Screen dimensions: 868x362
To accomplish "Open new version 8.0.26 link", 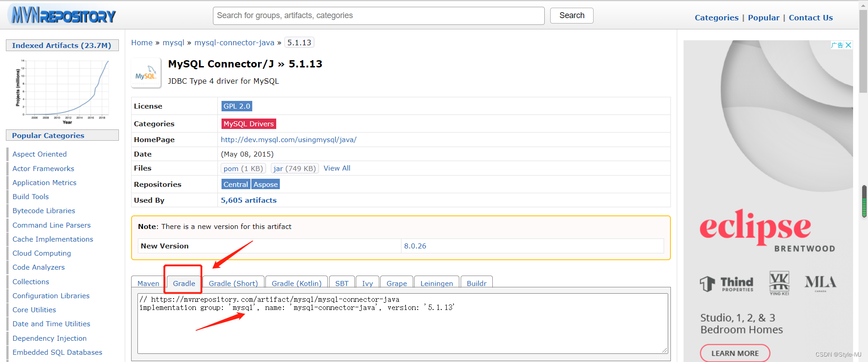I will pos(415,246).
